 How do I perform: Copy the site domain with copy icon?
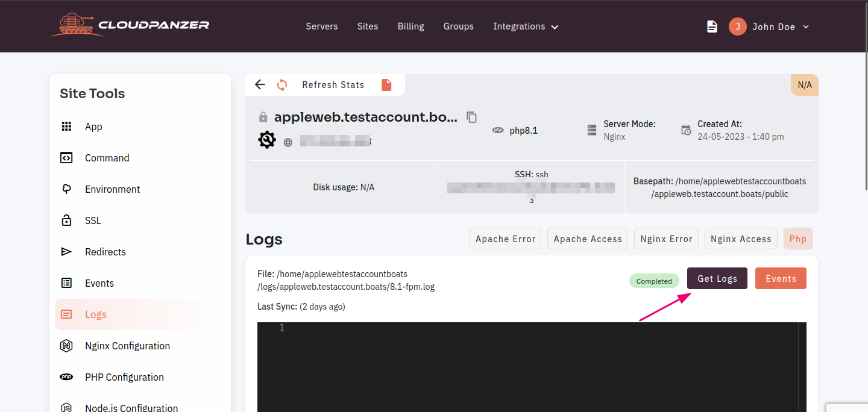472,117
